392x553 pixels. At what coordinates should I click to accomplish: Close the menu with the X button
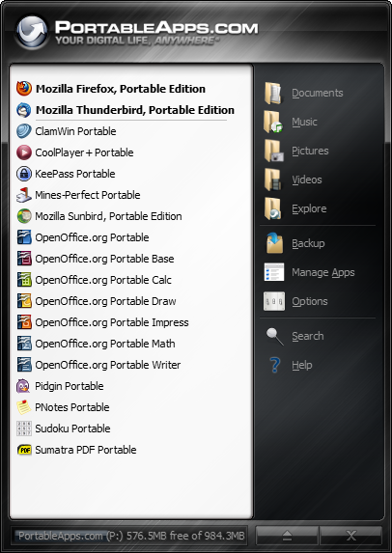tap(350, 536)
